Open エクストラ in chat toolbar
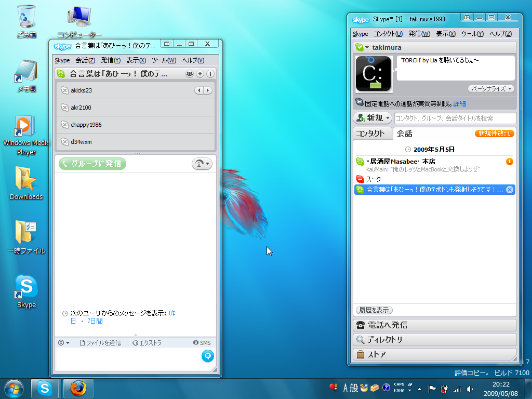Viewport: 532px width, 399px height. [147, 343]
